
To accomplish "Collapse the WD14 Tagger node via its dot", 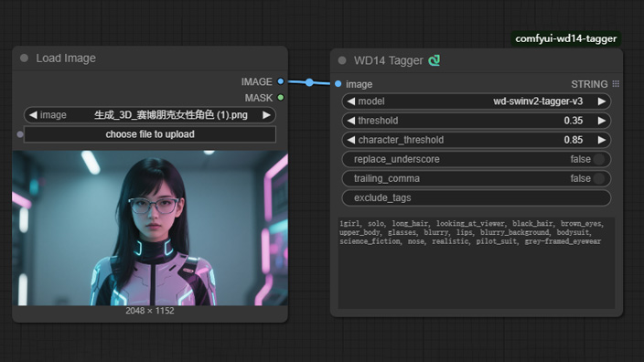I will tap(342, 60).
